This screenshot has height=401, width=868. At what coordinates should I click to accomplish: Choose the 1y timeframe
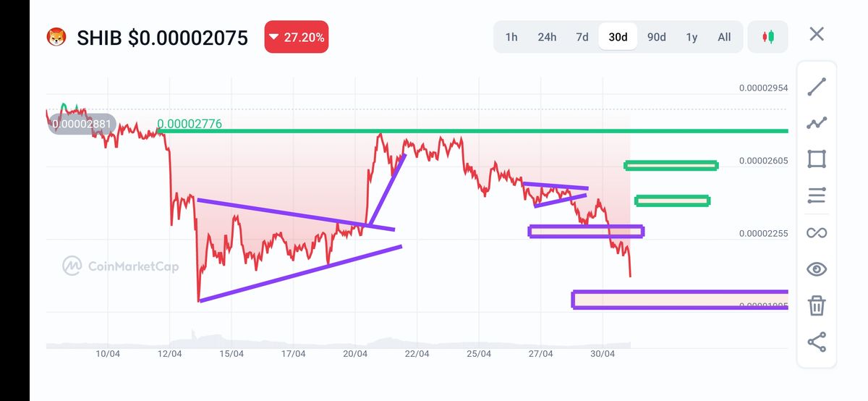coord(692,37)
